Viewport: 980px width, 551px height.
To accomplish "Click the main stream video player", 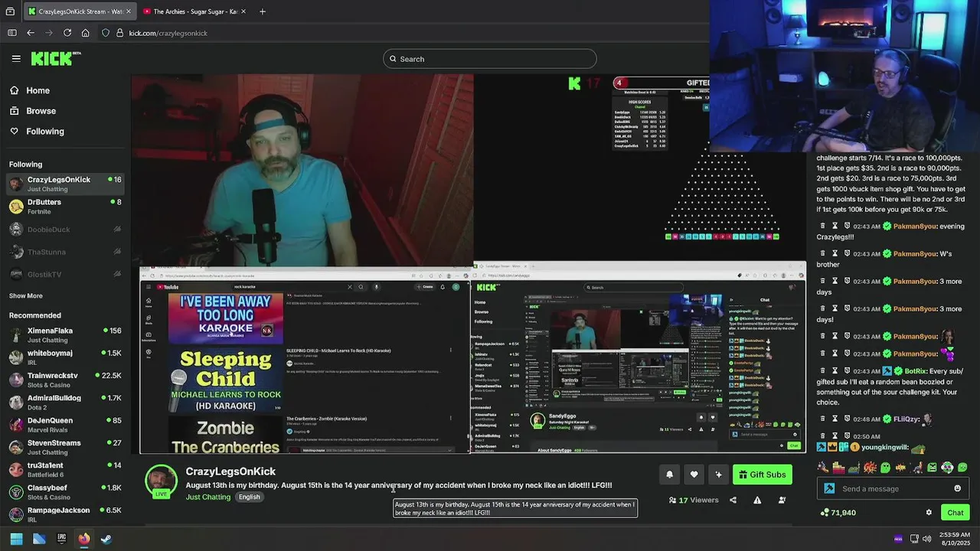I will (469, 264).
